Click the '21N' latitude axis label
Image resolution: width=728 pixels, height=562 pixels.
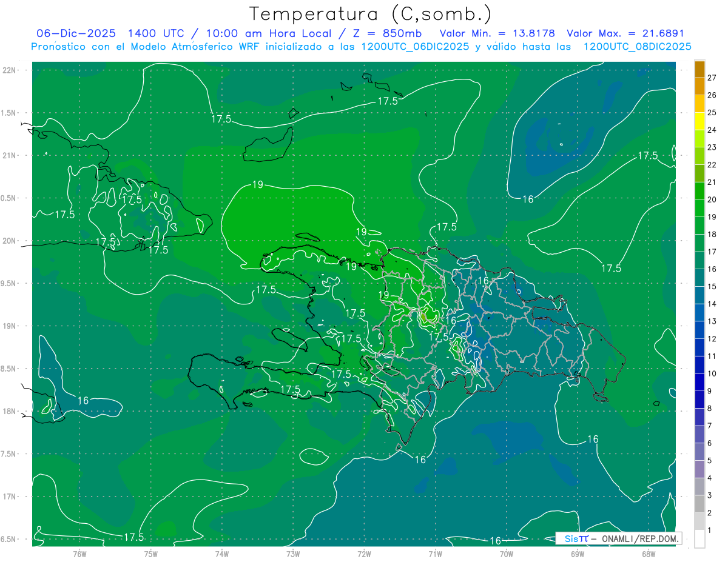(9, 155)
